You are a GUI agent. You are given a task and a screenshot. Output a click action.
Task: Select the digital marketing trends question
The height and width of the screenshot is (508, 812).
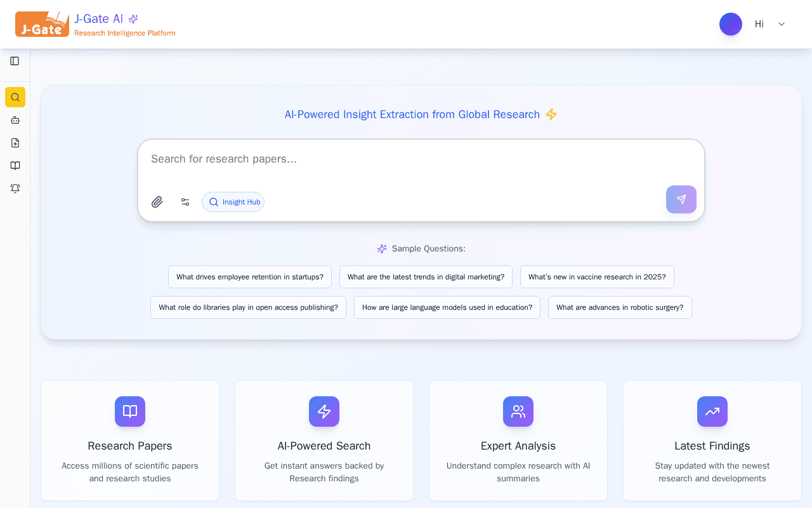click(x=426, y=277)
